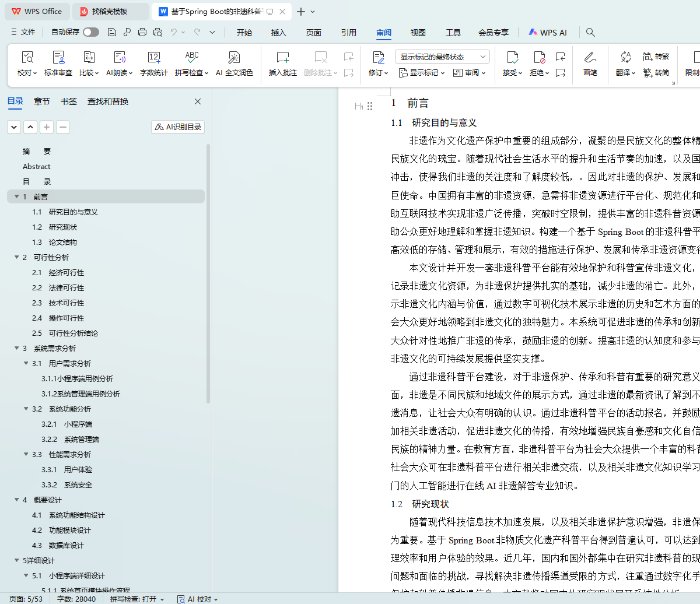Open the 显示标记的最终状态 dropdown
Viewport: 700px width, 604px height.
click(442, 57)
